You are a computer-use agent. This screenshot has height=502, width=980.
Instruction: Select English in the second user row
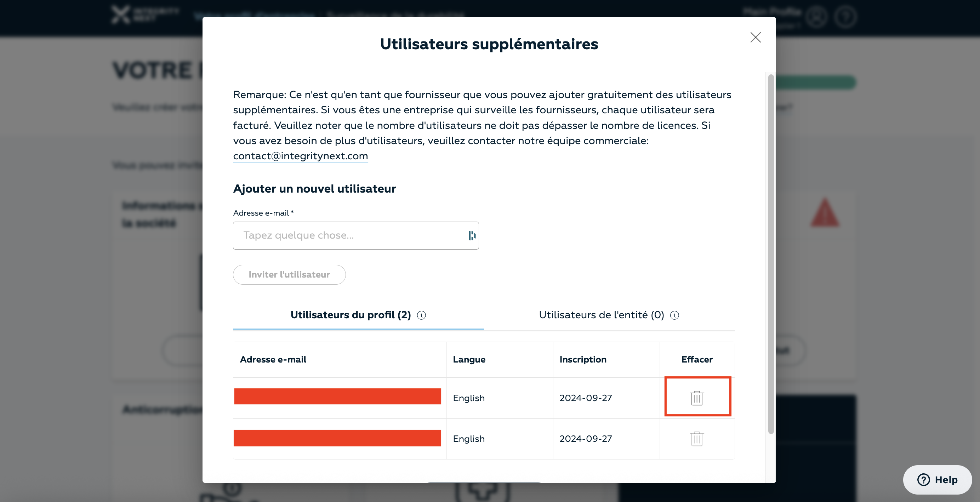(x=469, y=439)
